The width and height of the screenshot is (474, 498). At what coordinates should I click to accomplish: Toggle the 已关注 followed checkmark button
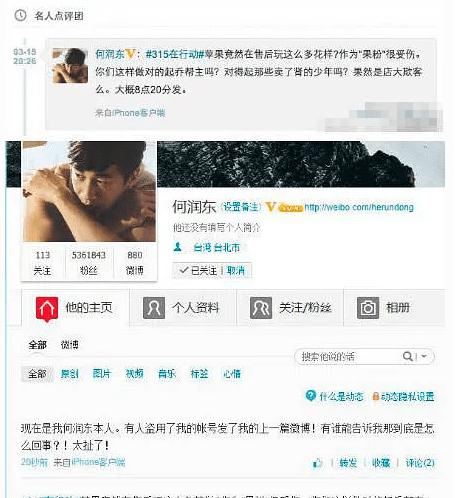[198, 270]
